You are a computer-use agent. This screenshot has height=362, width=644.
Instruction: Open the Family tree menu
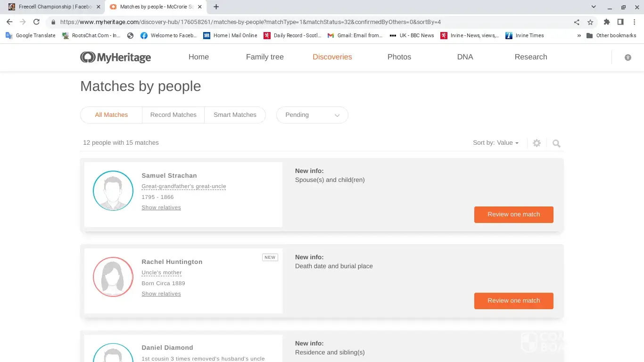tap(264, 57)
